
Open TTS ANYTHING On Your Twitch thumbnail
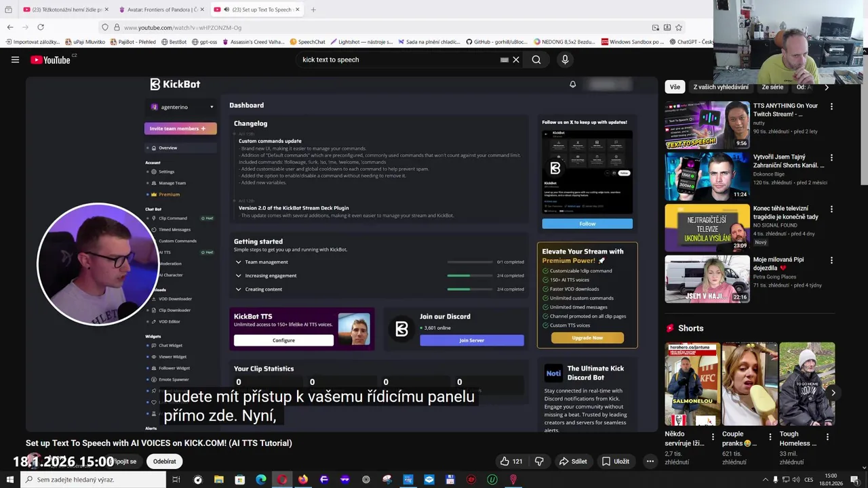coord(707,125)
